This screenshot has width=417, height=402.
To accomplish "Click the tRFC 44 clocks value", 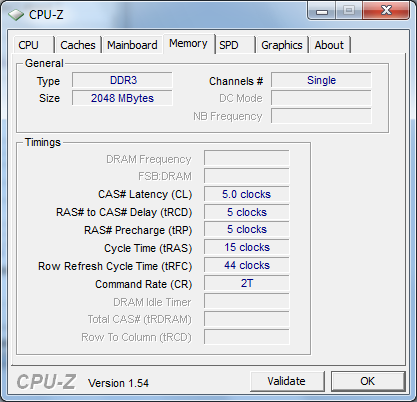I will pyautogui.click(x=247, y=265).
